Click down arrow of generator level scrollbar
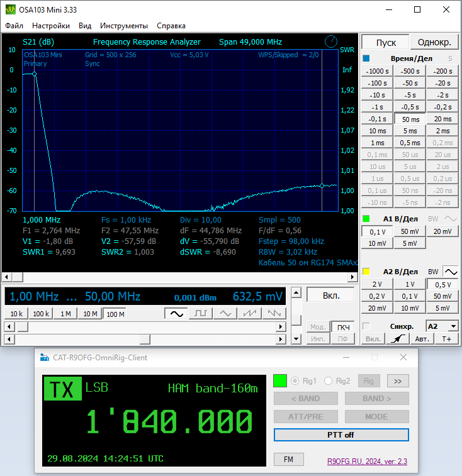Viewport: 462px width, 476px height. coord(296,339)
